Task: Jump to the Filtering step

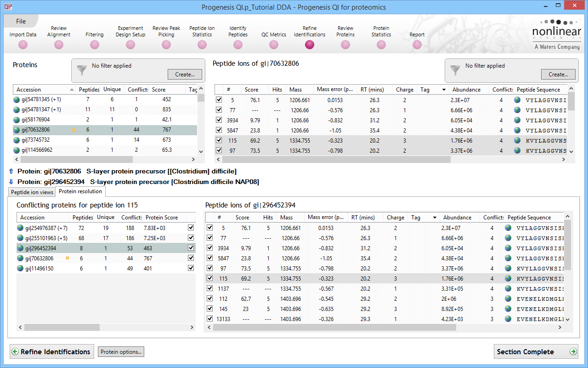Action: pos(95,45)
